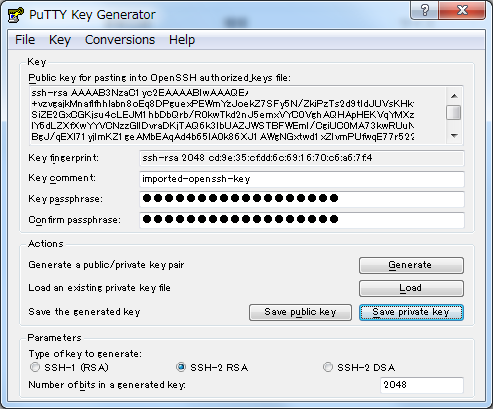
Task: Click into the Key passphrase field
Action: click(x=302, y=199)
